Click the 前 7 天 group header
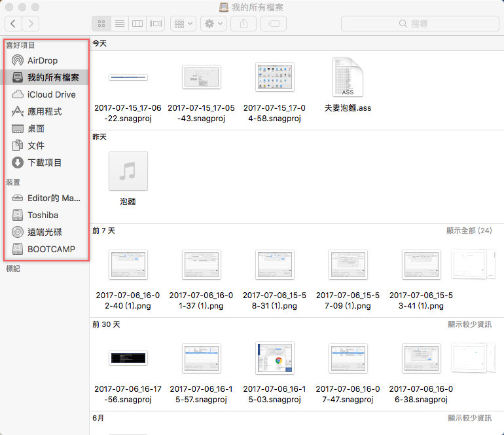This screenshot has width=504, height=435. click(x=103, y=231)
